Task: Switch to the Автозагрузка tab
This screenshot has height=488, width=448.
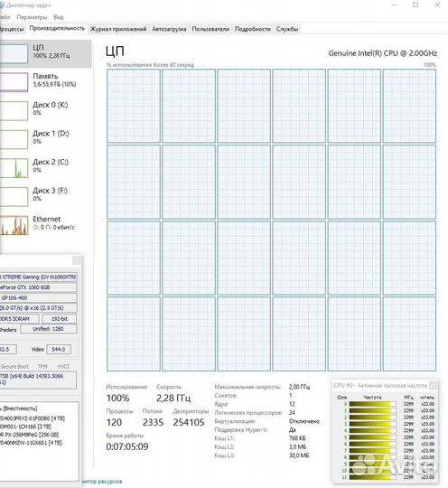Action: tap(169, 29)
